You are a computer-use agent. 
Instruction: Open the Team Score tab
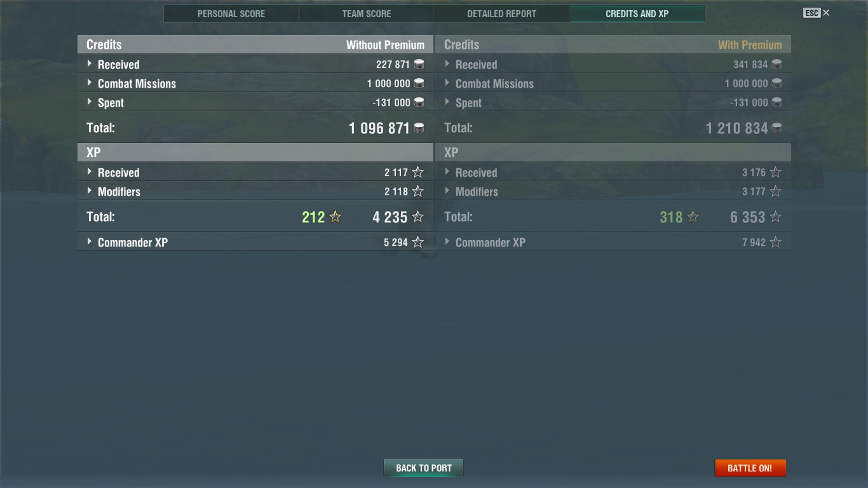(x=367, y=13)
